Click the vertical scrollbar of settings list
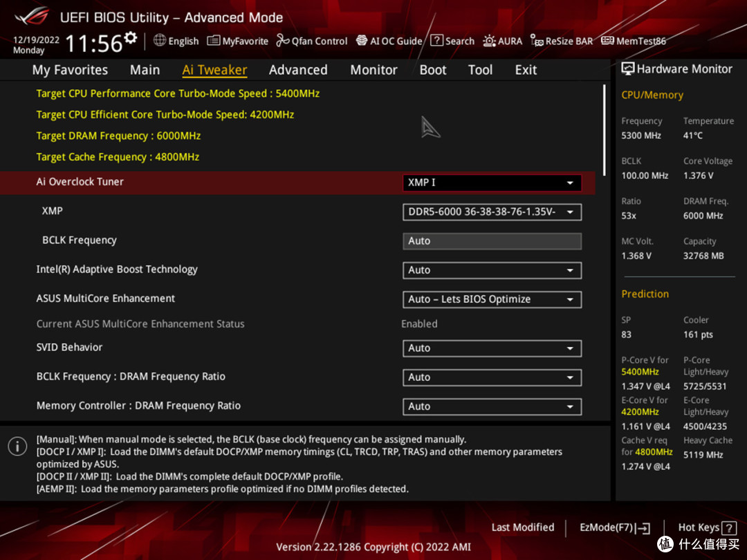 pyautogui.click(x=604, y=131)
